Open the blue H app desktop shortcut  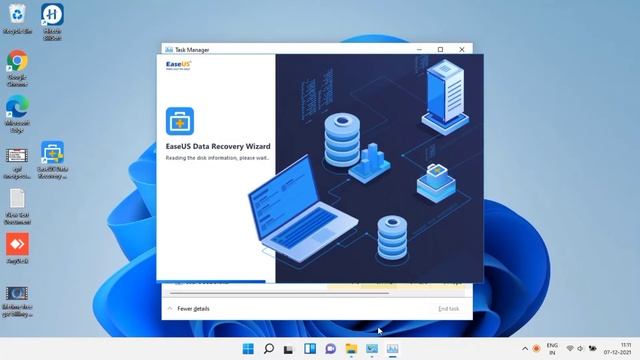52,21
